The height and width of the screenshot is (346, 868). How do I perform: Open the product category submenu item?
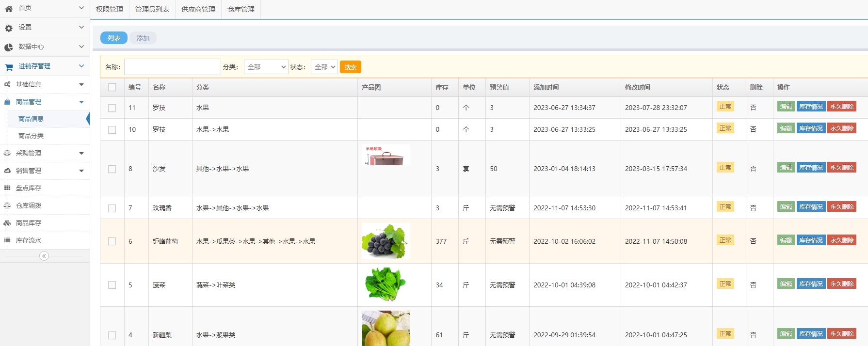pyautogui.click(x=31, y=136)
